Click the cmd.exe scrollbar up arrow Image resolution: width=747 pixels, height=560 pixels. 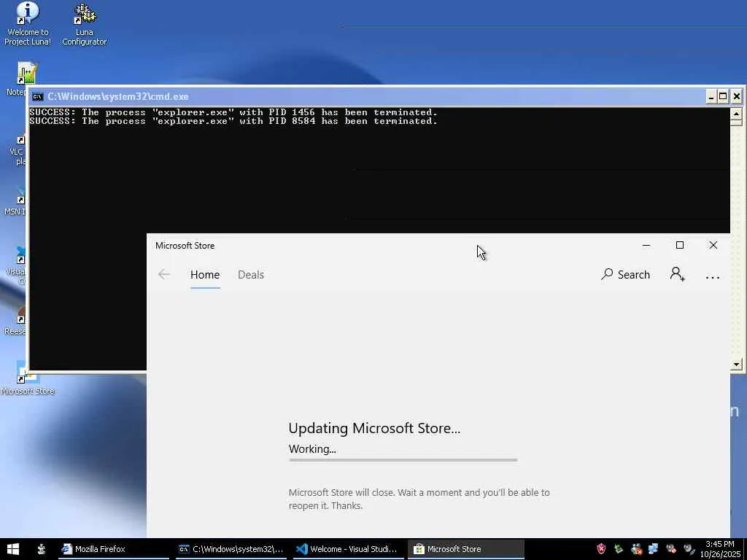pos(736,114)
